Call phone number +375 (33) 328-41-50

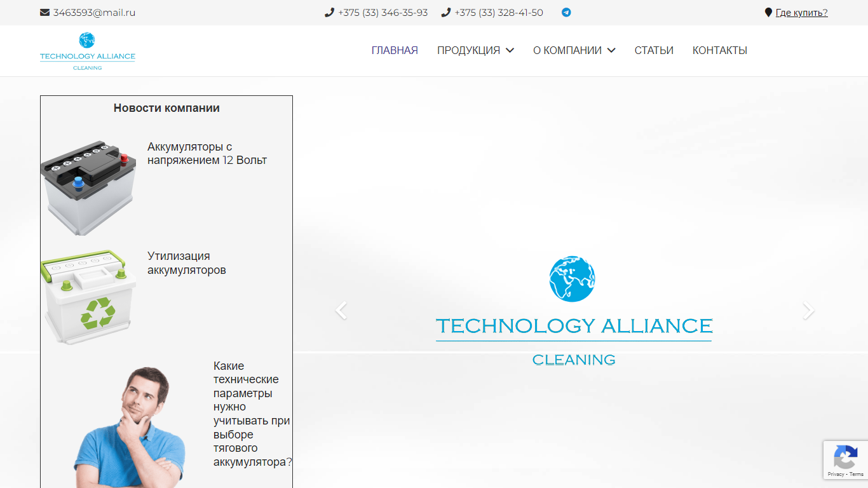click(x=499, y=13)
